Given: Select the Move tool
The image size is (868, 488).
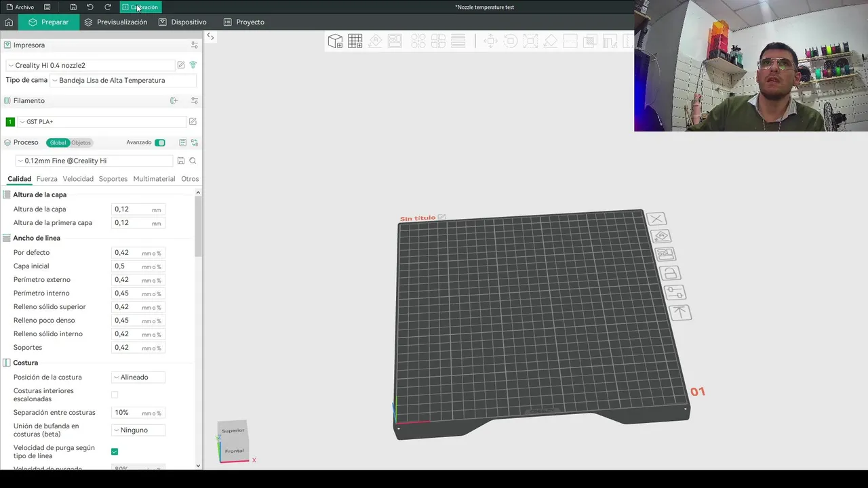Looking at the screenshot, I should tap(490, 41).
